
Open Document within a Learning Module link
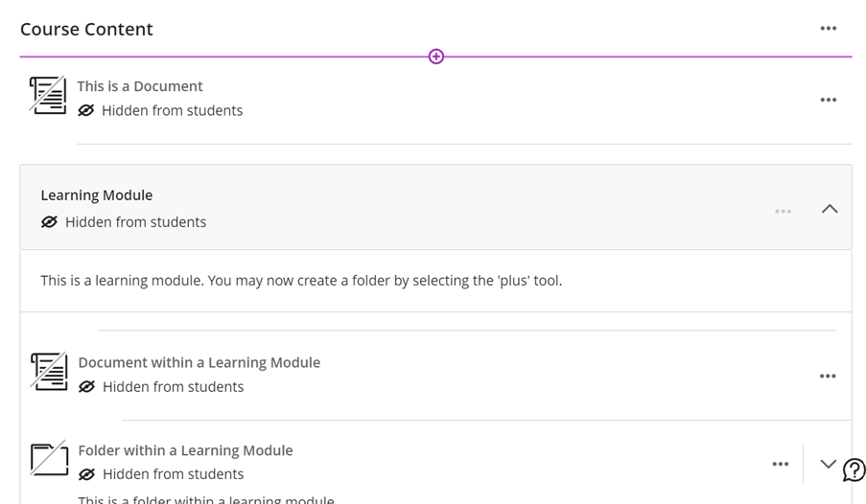(199, 363)
